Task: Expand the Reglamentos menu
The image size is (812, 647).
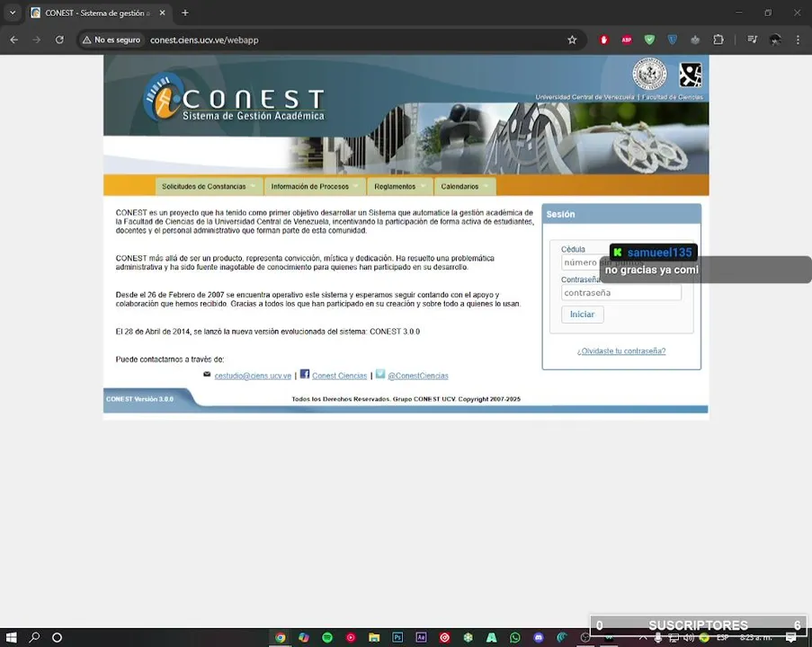Action: click(399, 186)
